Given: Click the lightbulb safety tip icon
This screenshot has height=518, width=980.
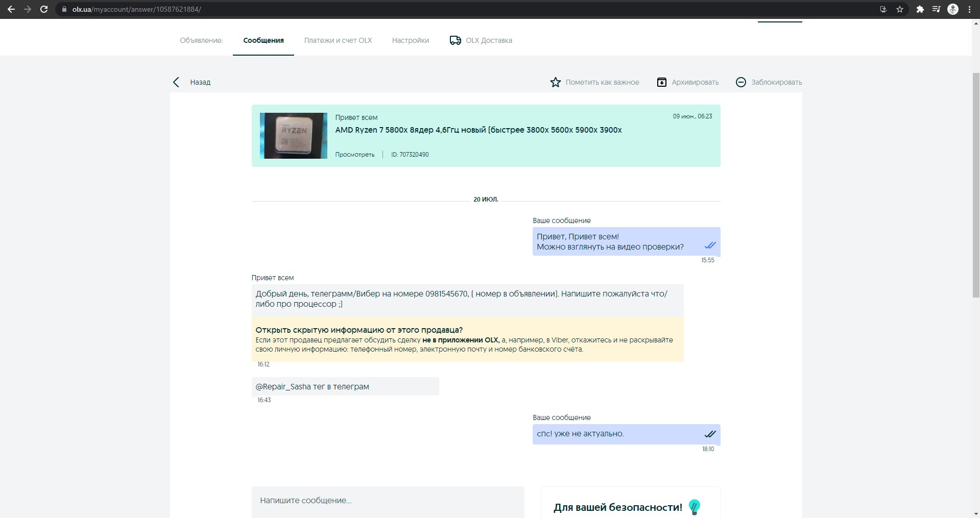Looking at the screenshot, I should point(694,507).
